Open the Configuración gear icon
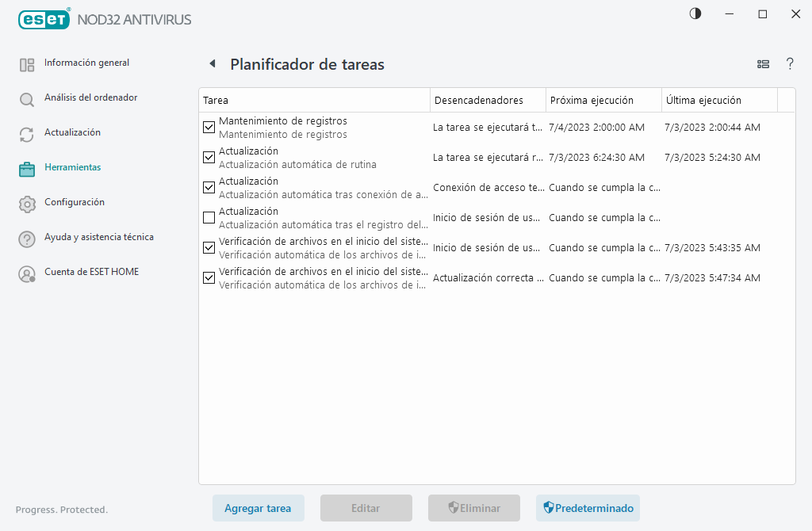This screenshot has width=812, height=531. 28,202
